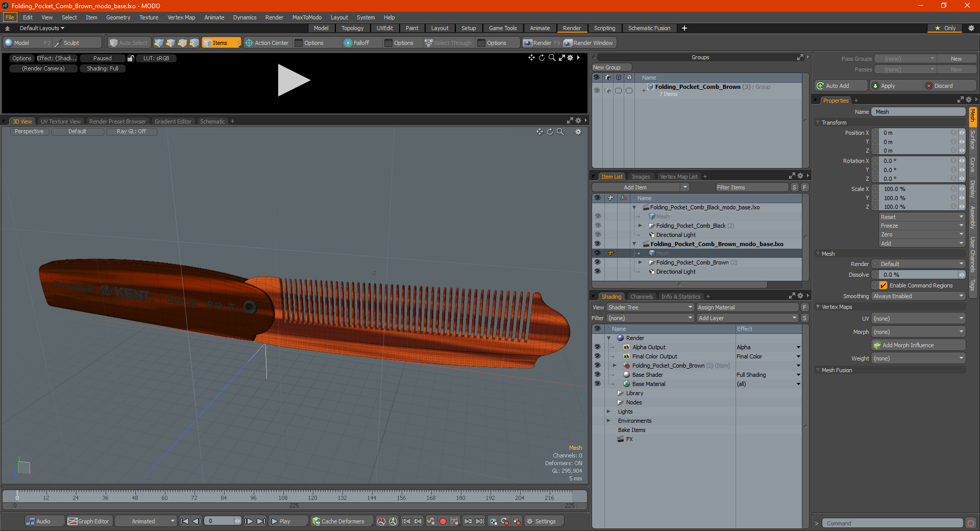Open the Geometry menu

tap(118, 17)
